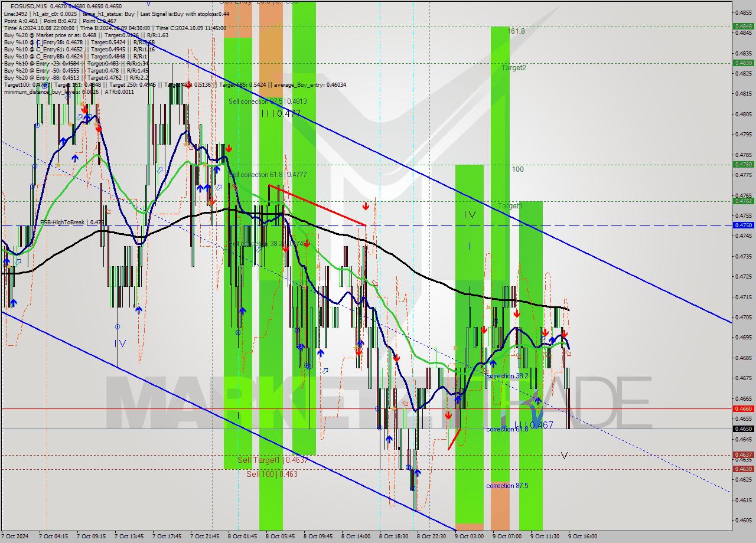756x543 pixels.
Task: Click the '7 Oct 09:15' time axis label
Action: tap(91, 537)
